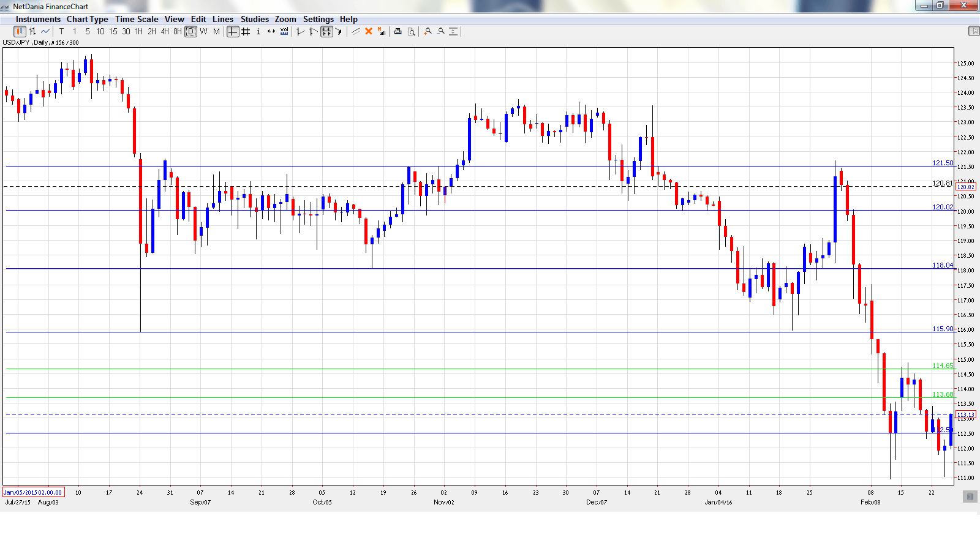Viewport: 980px width, 551px height.
Task: Open the Settings menu
Action: pos(318,19)
